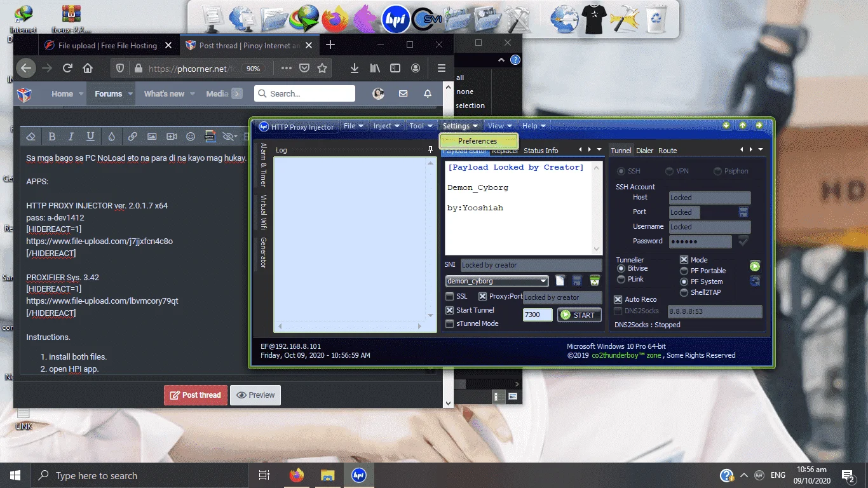The image size is (868, 488).
Task: Toggle Underline formatting in the post editor
Action: pos(90,136)
